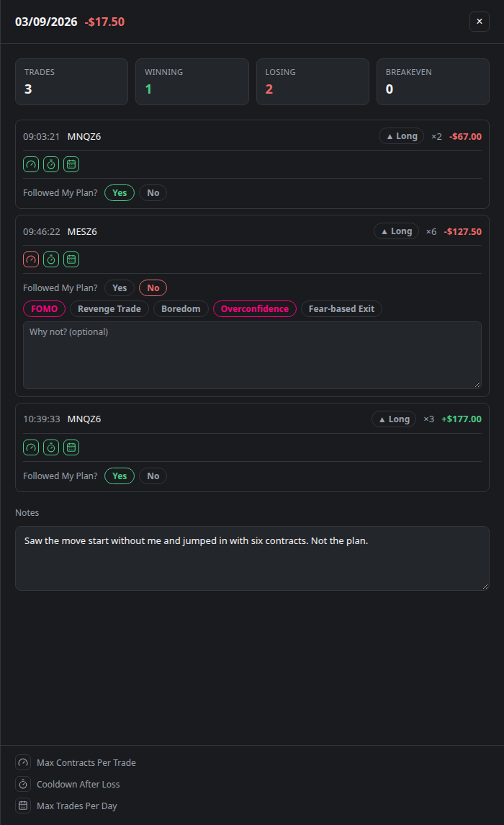Click the Max Contracts Per Trade legend icon

tap(23, 762)
